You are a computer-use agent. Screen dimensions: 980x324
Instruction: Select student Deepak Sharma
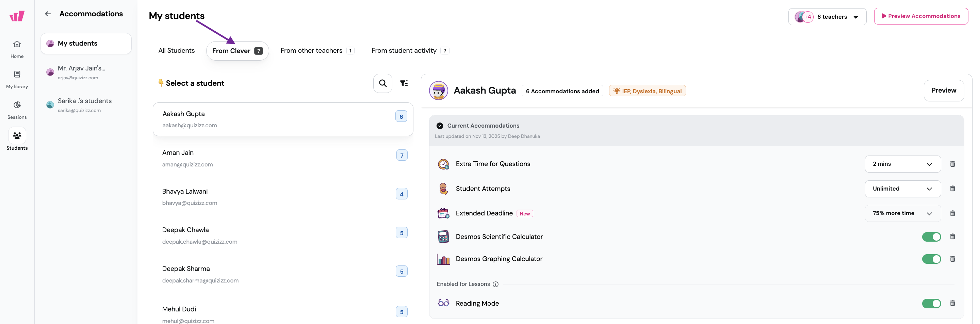tap(283, 275)
